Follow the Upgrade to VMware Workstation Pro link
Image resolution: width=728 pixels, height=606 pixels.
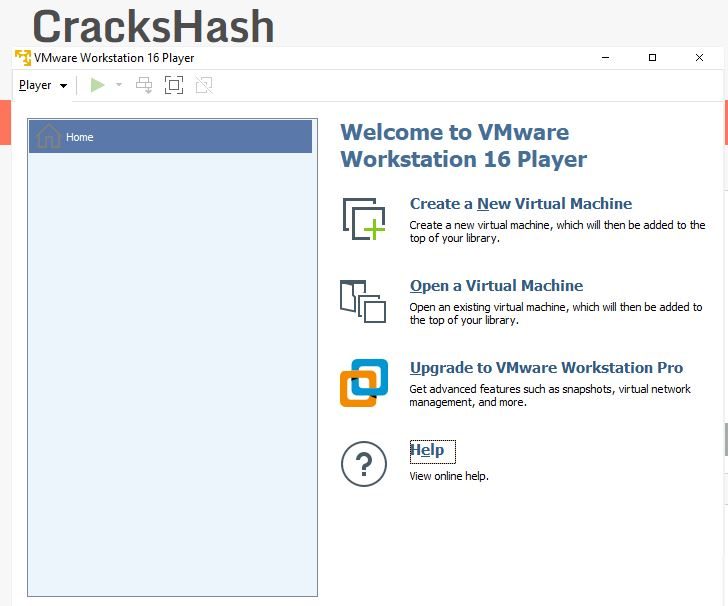click(x=546, y=368)
